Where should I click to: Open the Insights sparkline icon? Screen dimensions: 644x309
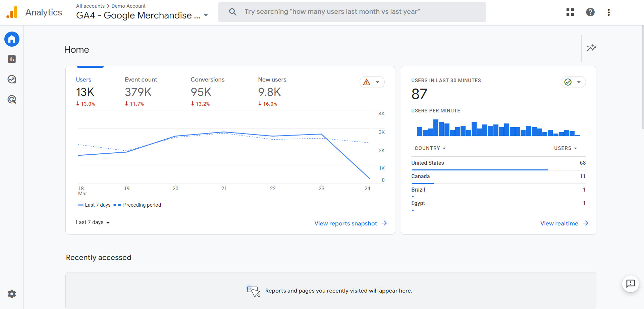[x=591, y=48]
